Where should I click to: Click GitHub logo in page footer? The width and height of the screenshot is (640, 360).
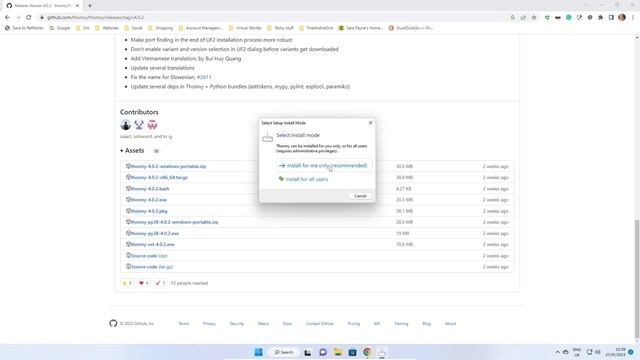click(x=113, y=323)
